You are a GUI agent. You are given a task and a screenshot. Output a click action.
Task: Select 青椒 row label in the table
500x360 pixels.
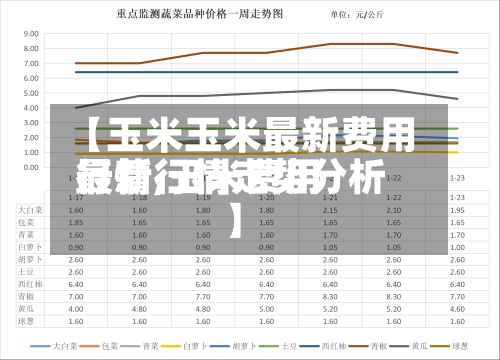click(x=26, y=296)
